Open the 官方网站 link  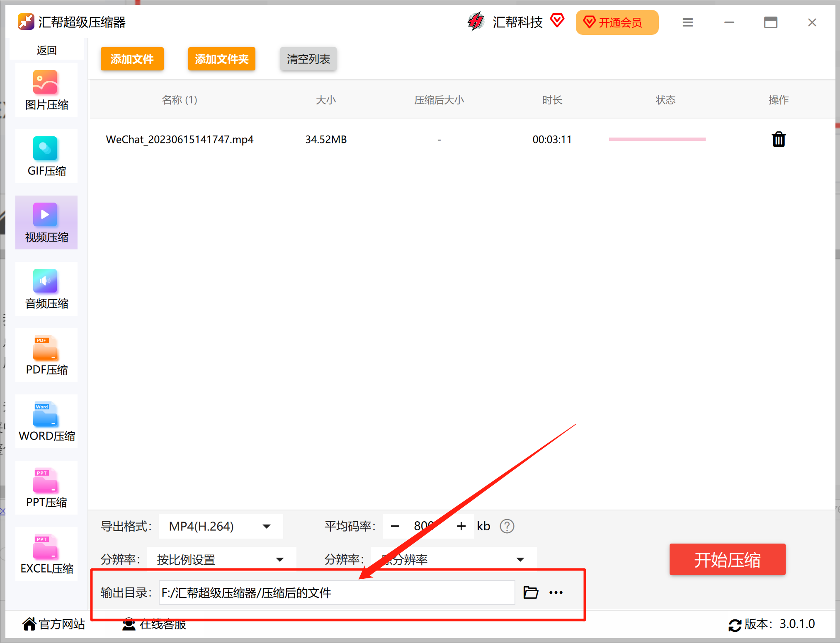[x=54, y=624]
